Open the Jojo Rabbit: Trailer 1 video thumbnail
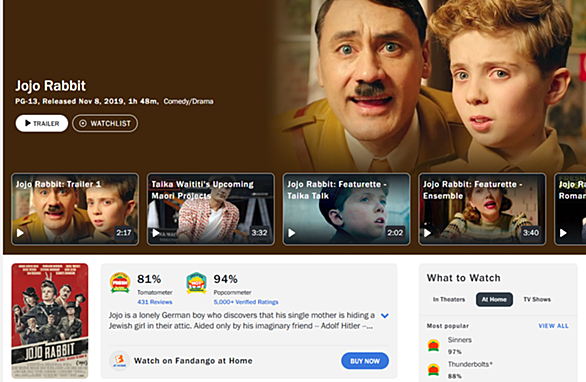Image resolution: width=586 pixels, height=382 pixels. coord(75,209)
